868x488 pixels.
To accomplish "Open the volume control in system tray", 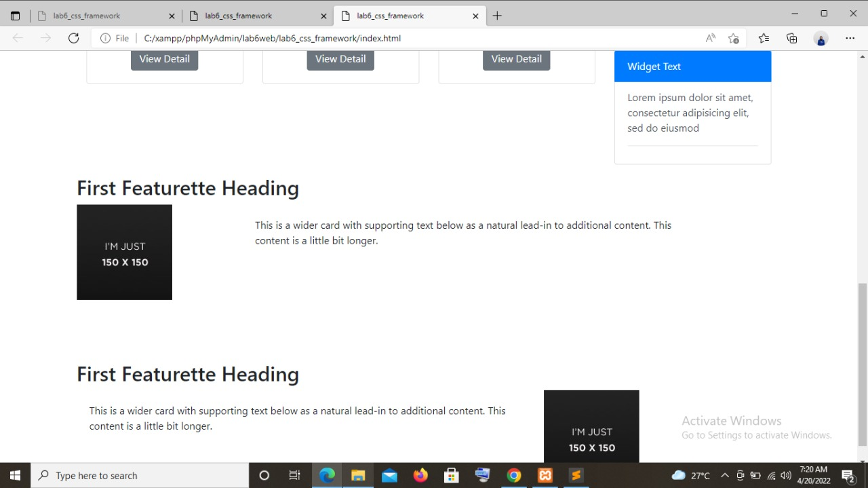I will click(785, 475).
